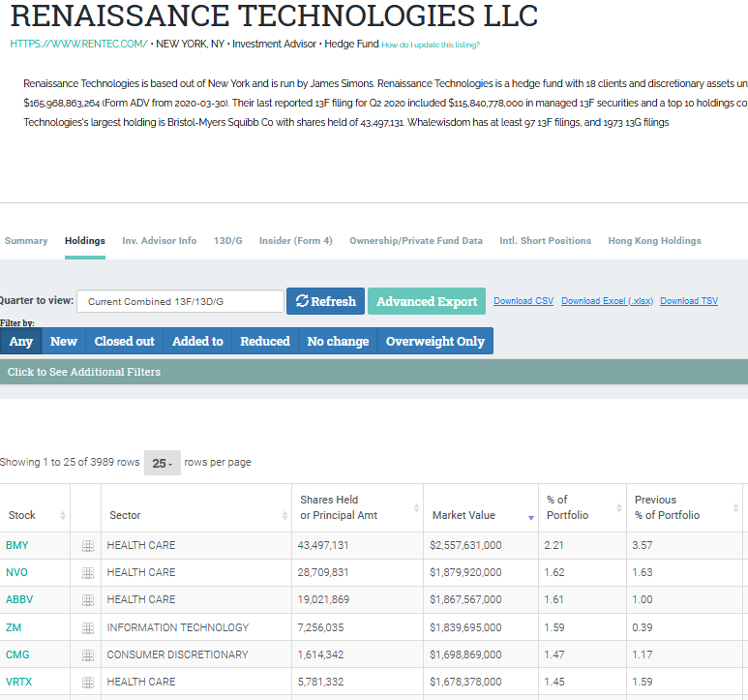
Task: Select CMG sector CONSUMER DISCRETIONARY
Action: click(x=177, y=655)
